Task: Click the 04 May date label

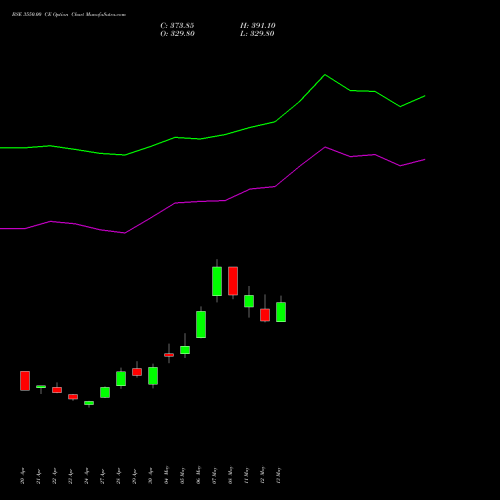Action: 166,475
